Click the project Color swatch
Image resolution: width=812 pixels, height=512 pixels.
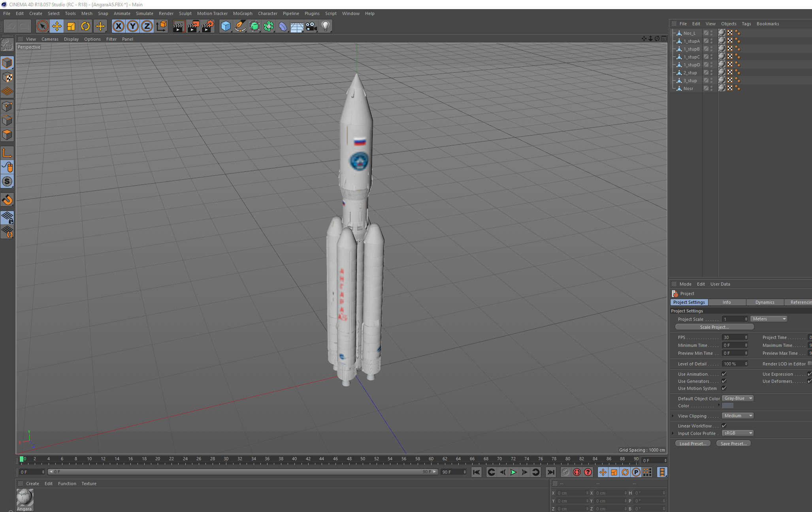pos(727,406)
